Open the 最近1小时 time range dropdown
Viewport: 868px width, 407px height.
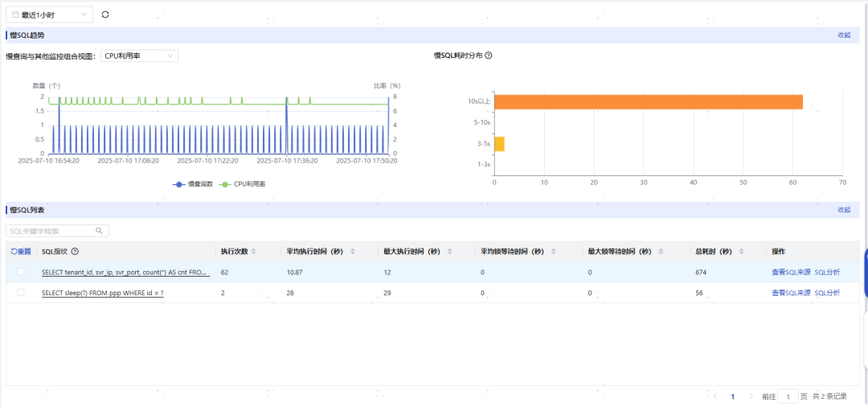[x=49, y=15]
